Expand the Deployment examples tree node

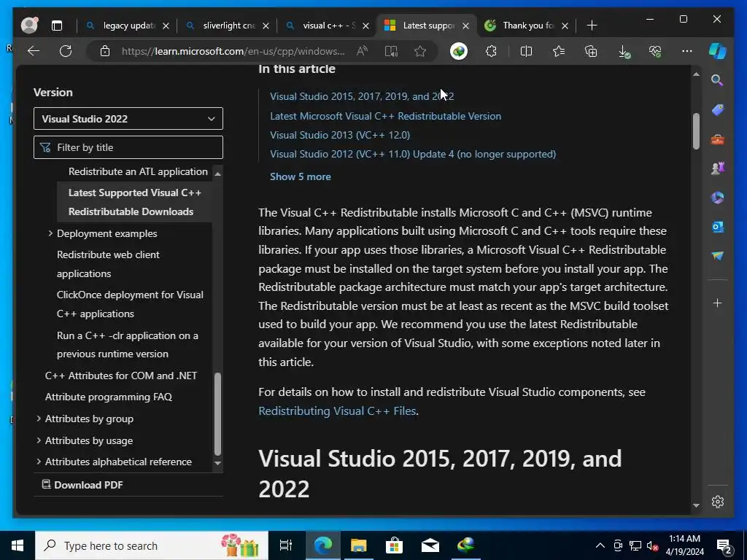coord(50,233)
